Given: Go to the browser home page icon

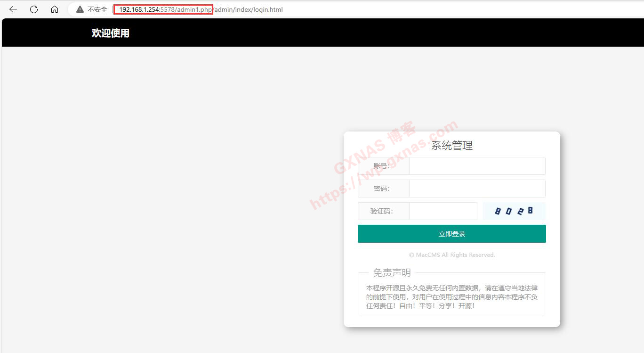Looking at the screenshot, I should click(x=55, y=9).
